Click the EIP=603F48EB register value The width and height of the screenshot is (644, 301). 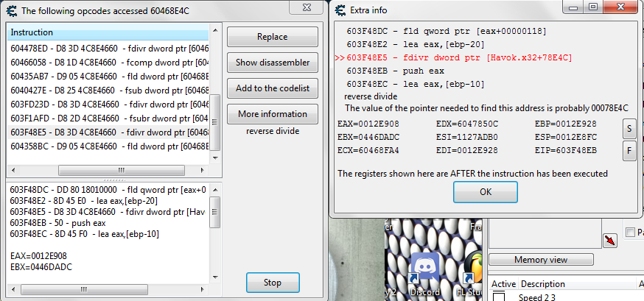tap(566, 150)
